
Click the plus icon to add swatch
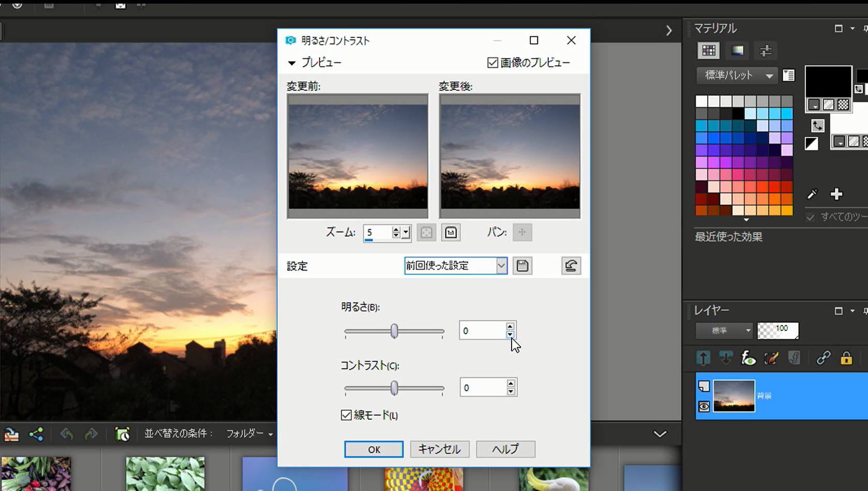pyautogui.click(x=836, y=195)
